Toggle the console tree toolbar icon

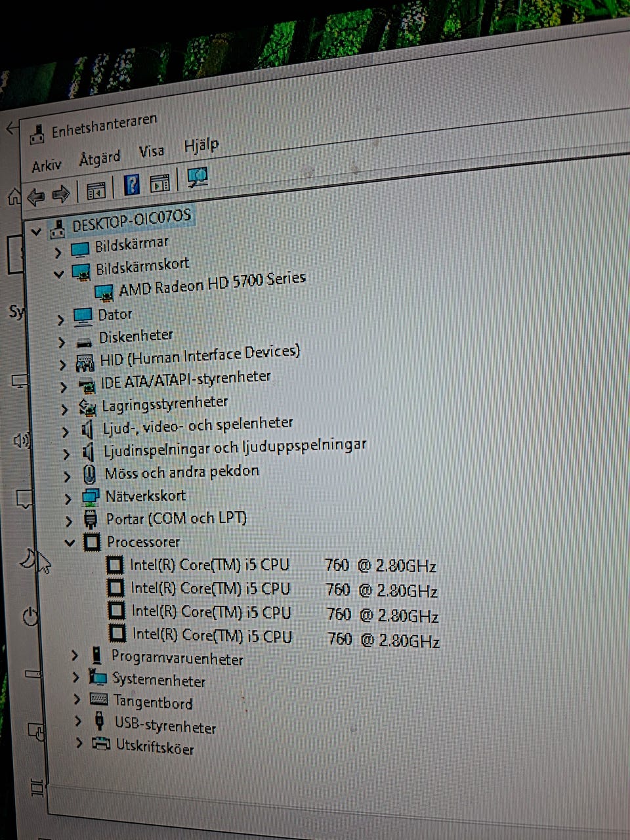coord(96,191)
